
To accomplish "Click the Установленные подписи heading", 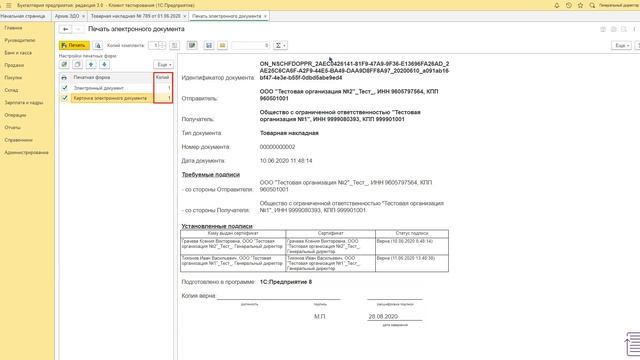I will pyautogui.click(x=217, y=226).
